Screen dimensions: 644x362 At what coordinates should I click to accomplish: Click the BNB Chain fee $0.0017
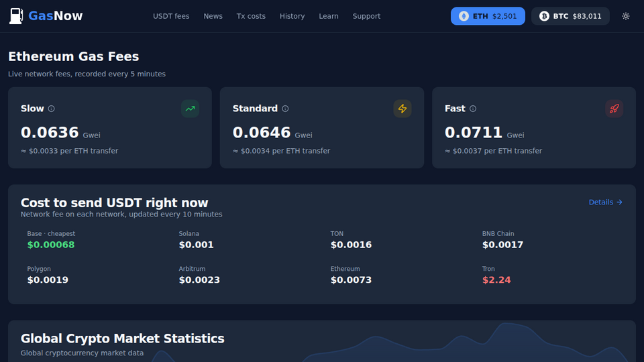(x=502, y=245)
